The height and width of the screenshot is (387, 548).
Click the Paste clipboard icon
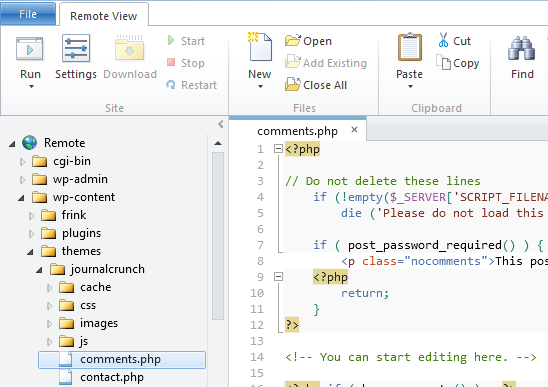click(x=410, y=47)
